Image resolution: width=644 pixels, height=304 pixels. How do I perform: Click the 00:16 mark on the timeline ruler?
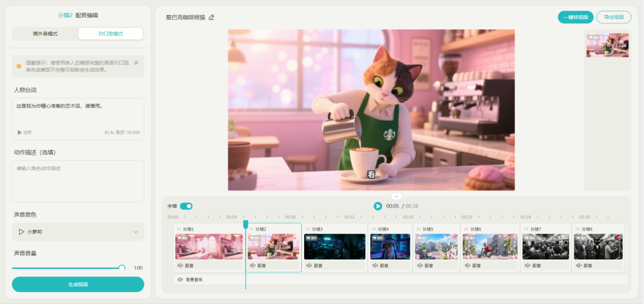point(408,217)
